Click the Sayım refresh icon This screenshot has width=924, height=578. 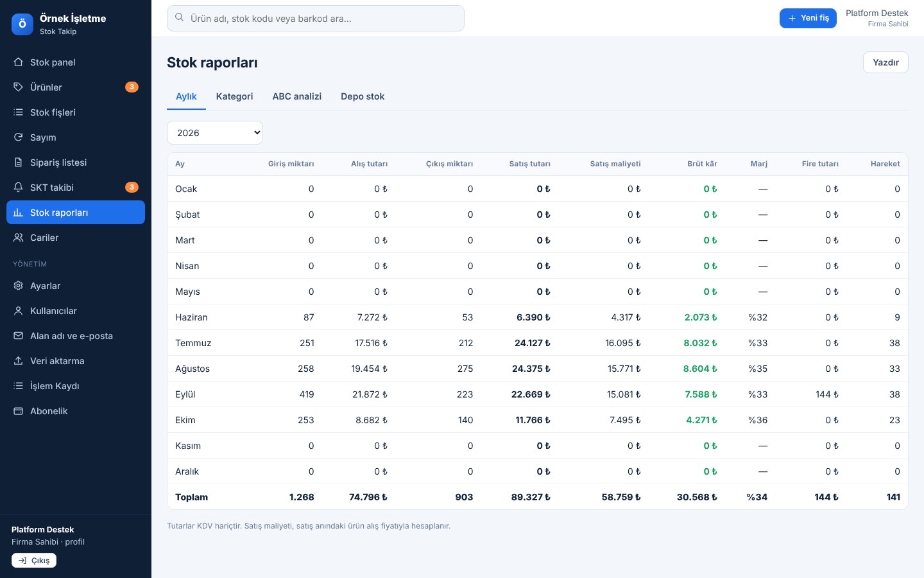(18, 137)
